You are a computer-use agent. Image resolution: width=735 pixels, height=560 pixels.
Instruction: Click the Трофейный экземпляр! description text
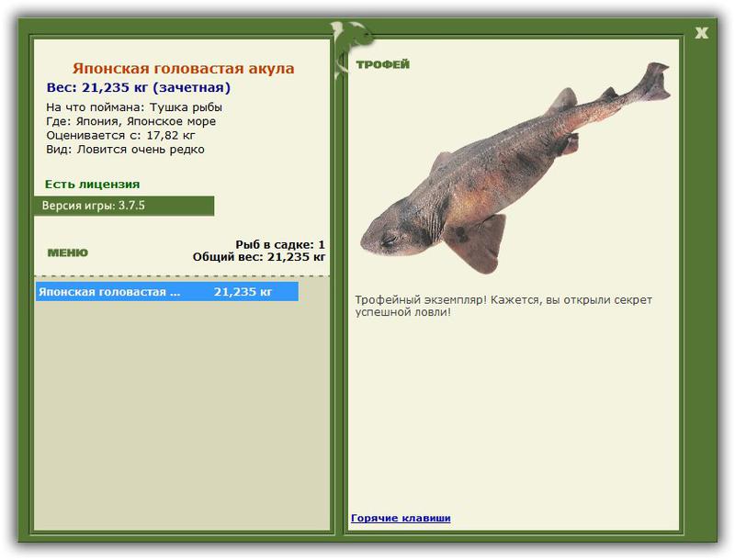coord(503,306)
